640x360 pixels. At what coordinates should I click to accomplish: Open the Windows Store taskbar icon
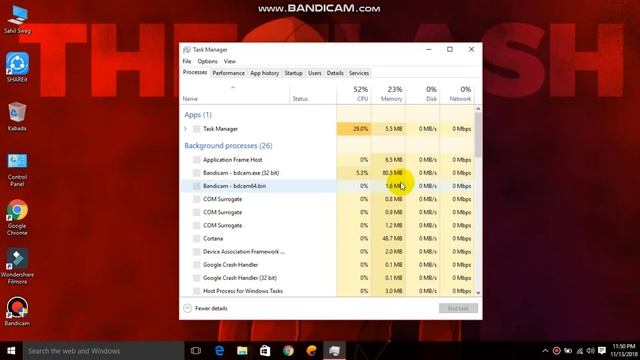point(265,351)
